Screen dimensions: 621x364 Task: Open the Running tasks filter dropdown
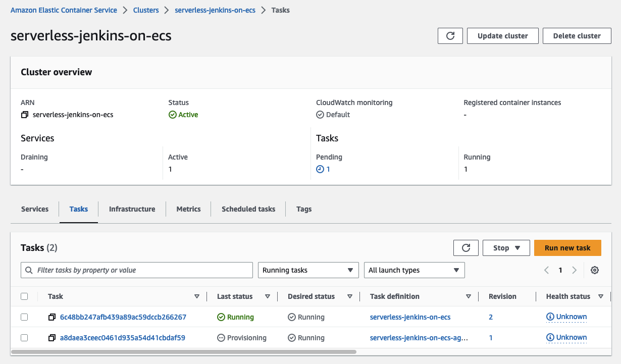pyautogui.click(x=308, y=270)
